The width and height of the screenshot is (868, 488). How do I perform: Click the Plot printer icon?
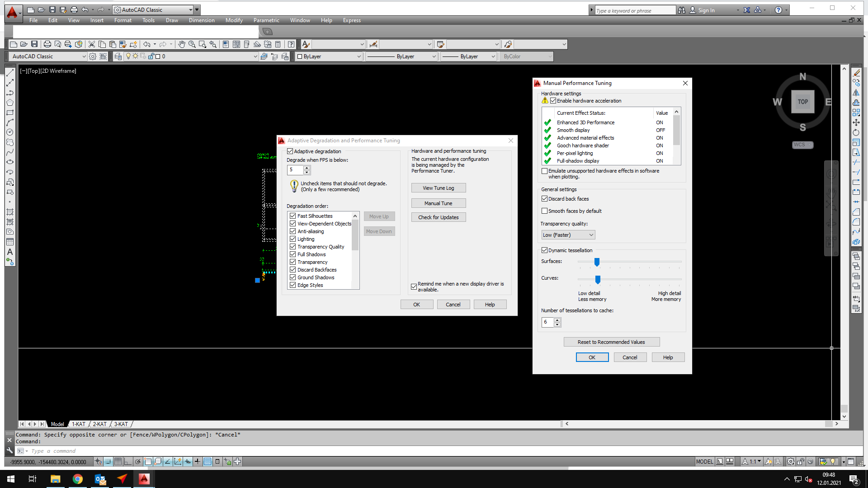[47, 44]
